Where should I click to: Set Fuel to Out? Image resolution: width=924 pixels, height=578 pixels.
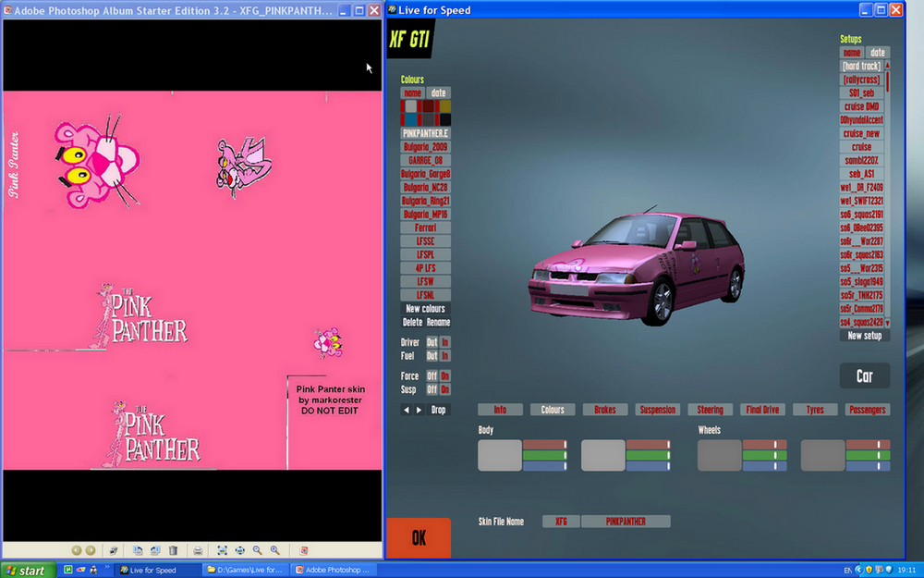432,356
